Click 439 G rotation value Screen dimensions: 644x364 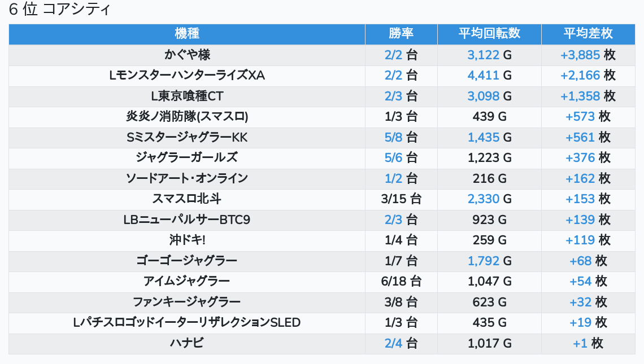point(489,117)
